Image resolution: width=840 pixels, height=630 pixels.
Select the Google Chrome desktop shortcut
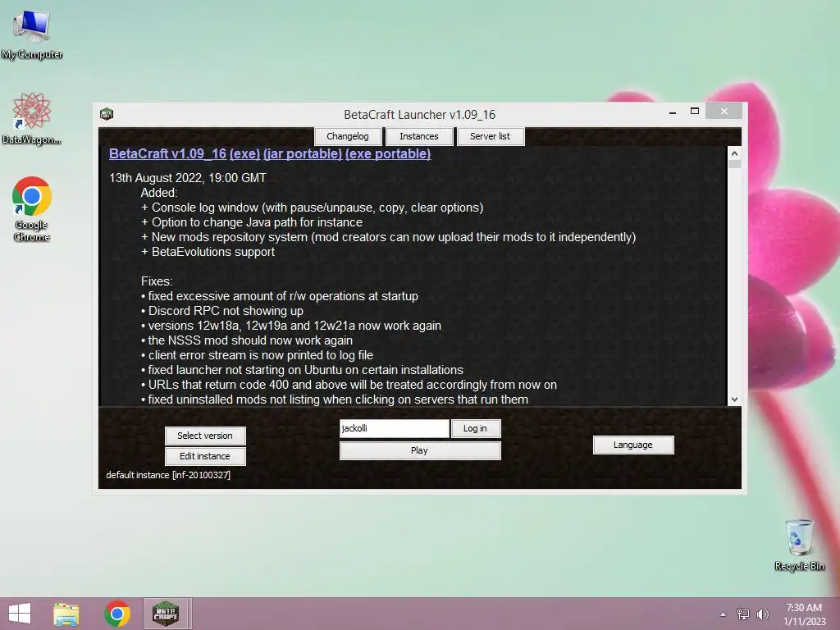(32, 208)
